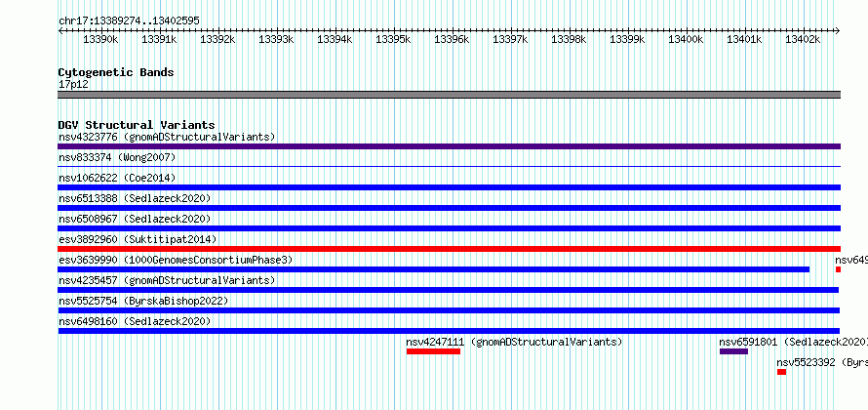Click the 13397k ruler label
The height and width of the screenshot is (410, 868).
pos(510,39)
